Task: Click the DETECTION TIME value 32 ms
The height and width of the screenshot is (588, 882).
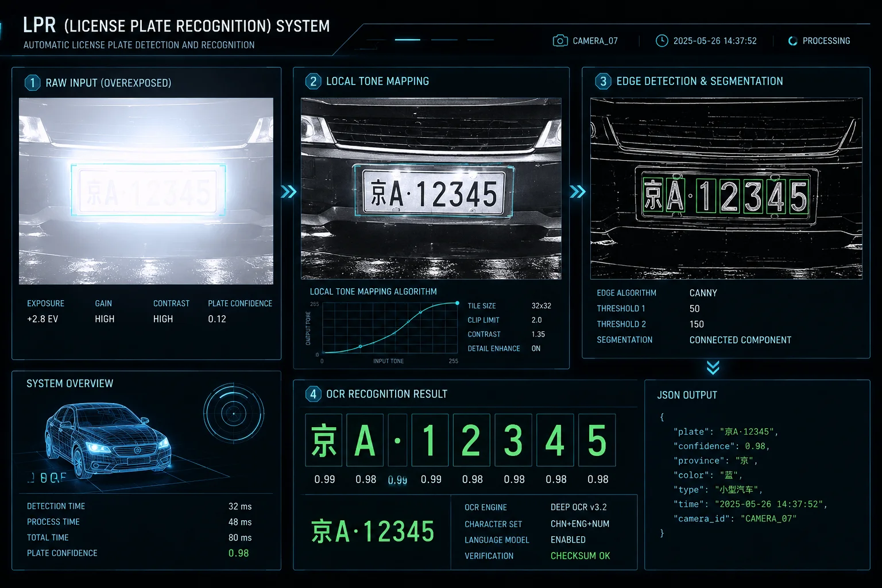Action: [x=240, y=506]
